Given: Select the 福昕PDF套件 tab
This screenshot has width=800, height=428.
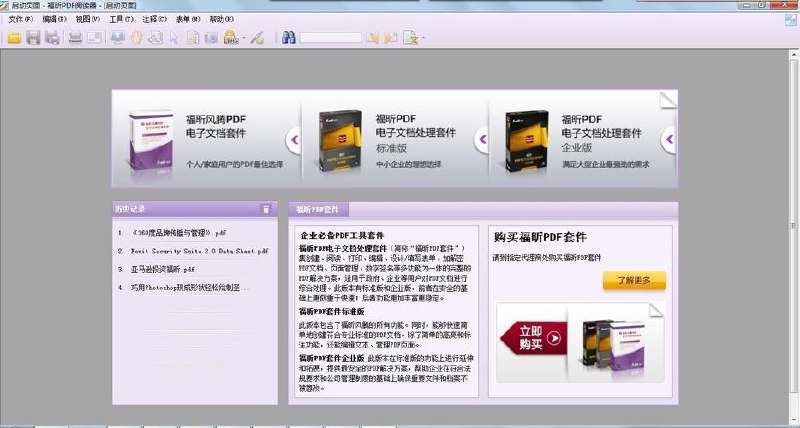Looking at the screenshot, I should 318,209.
